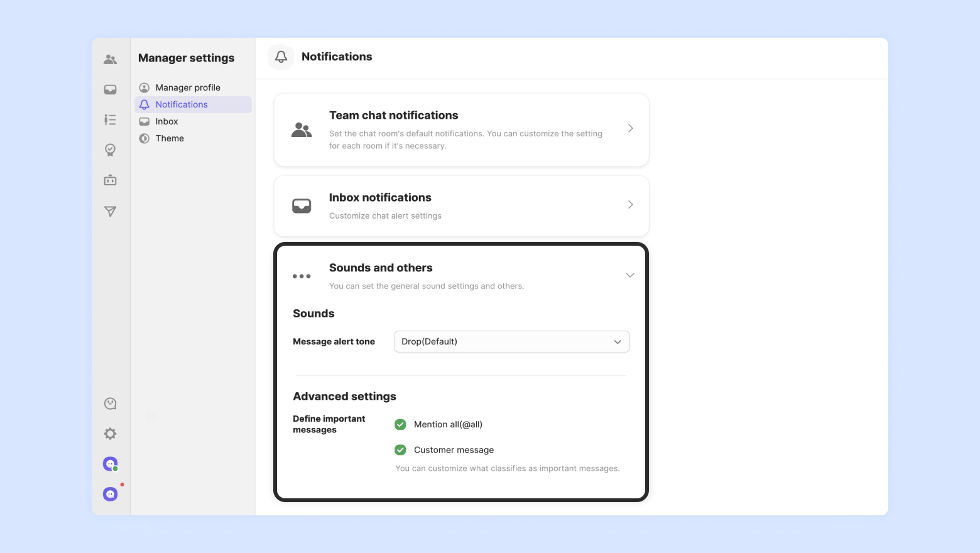Click the Sounds and others title
980x553 pixels.
coord(381,268)
